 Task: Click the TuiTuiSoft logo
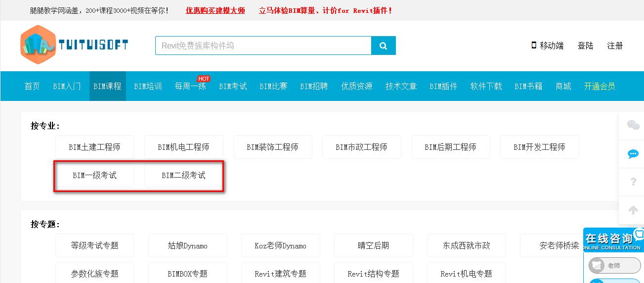(74, 45)
